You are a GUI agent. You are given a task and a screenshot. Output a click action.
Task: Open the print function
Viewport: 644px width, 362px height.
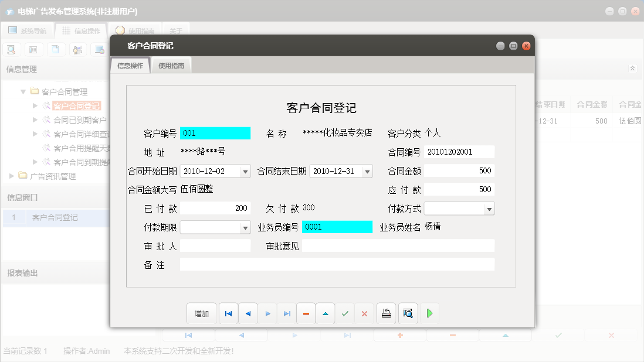coord(386,313)
